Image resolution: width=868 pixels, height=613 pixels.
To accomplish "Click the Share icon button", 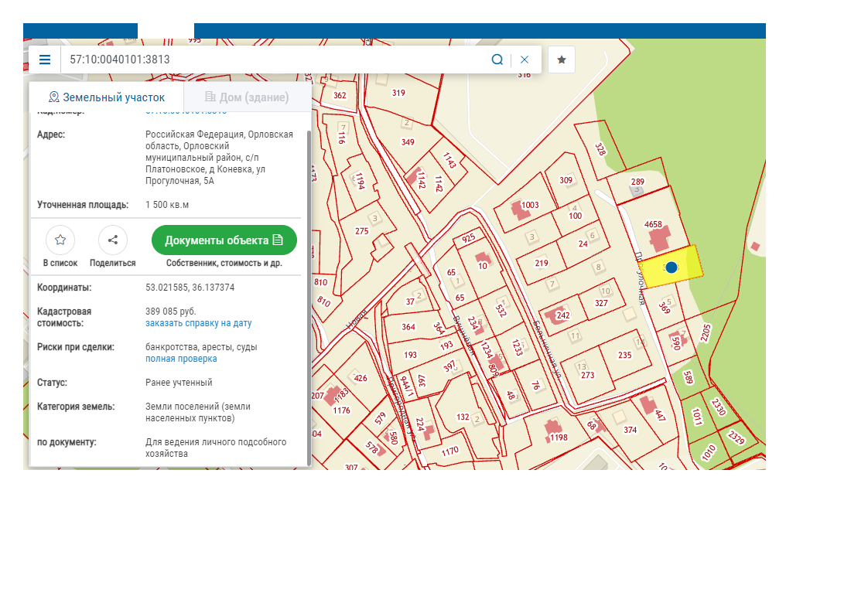I will [113, 240].
